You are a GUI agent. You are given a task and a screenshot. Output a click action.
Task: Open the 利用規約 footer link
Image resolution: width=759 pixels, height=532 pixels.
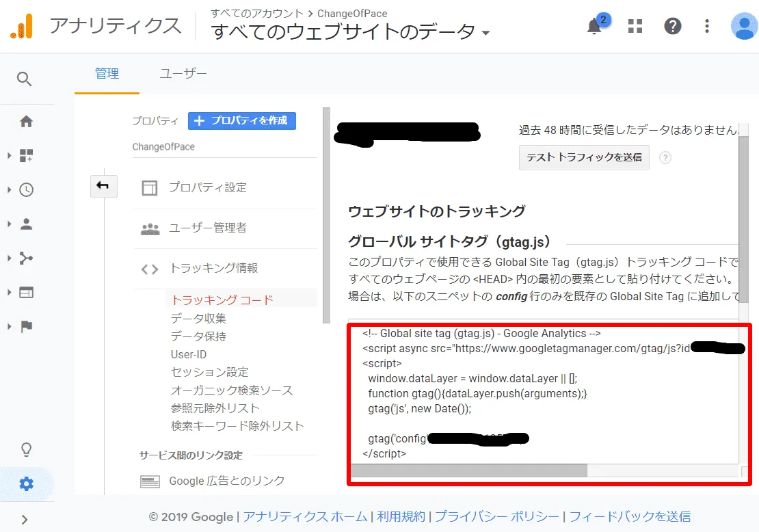point(401,517)
